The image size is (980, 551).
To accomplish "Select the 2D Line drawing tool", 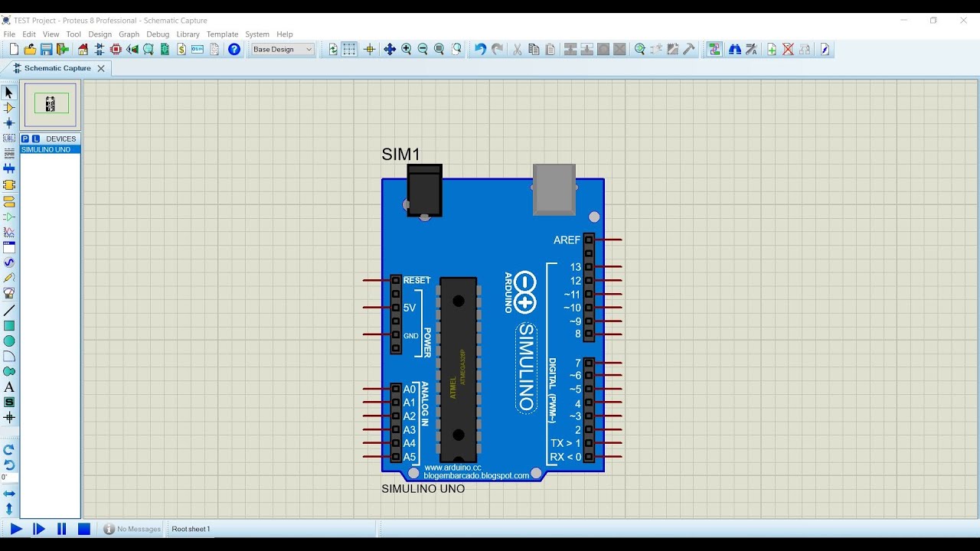I will pos(9,311).
